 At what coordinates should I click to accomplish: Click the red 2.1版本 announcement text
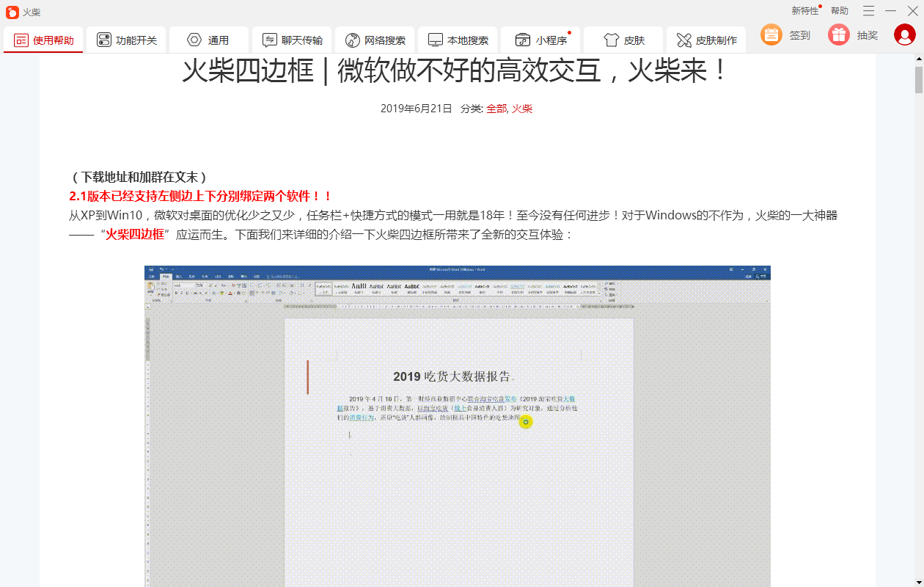(201, 197)
